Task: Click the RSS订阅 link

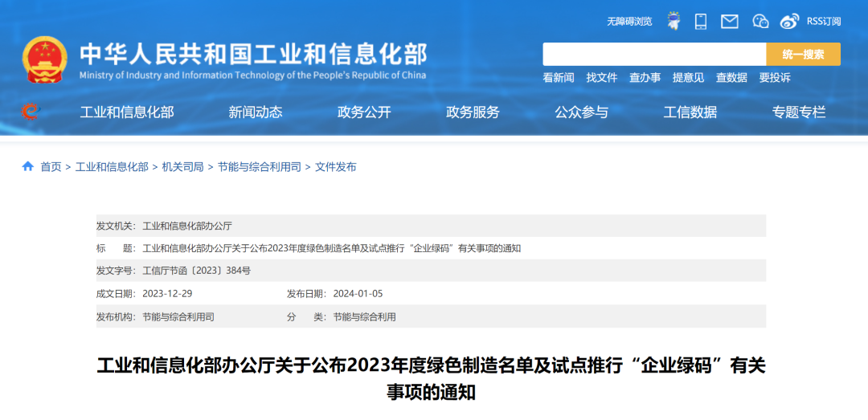Action: tap(823, 22)
